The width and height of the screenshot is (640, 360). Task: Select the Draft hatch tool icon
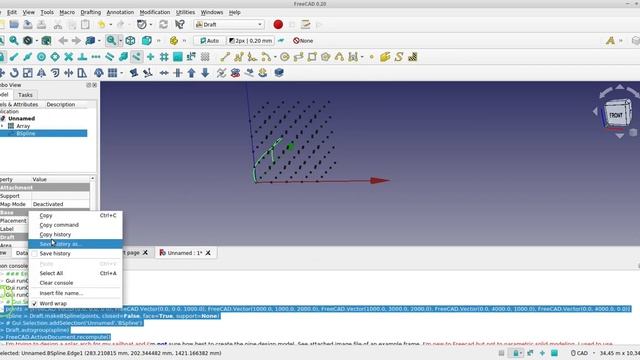413,57
